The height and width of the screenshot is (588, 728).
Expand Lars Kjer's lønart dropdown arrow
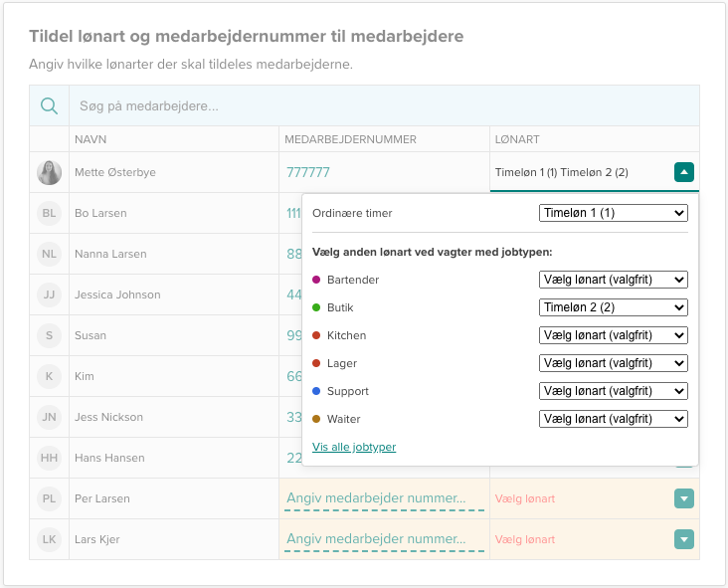click(683, 539)
